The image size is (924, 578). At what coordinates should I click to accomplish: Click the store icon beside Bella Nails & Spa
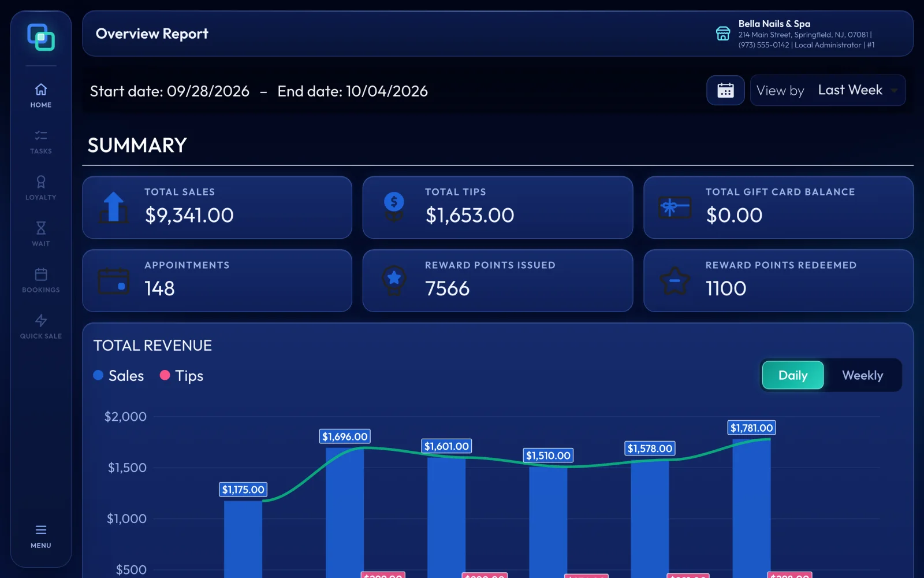(x=723, y=34)
